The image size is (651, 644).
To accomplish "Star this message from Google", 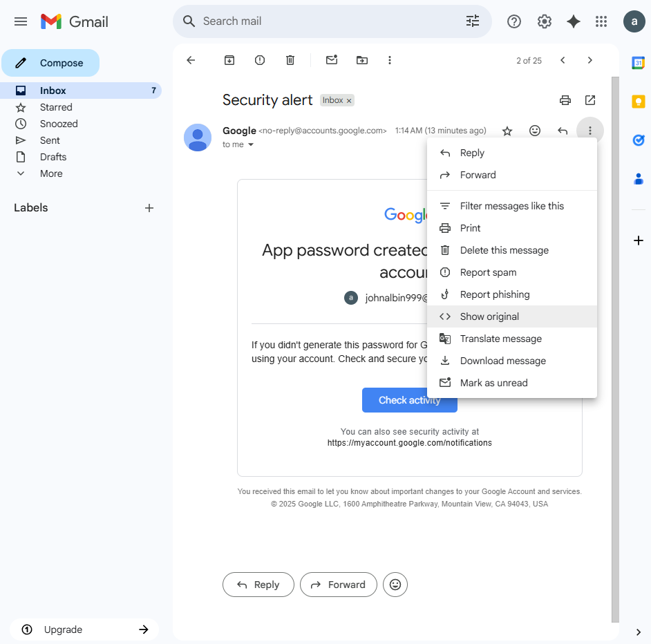I will tap(507, 131).
